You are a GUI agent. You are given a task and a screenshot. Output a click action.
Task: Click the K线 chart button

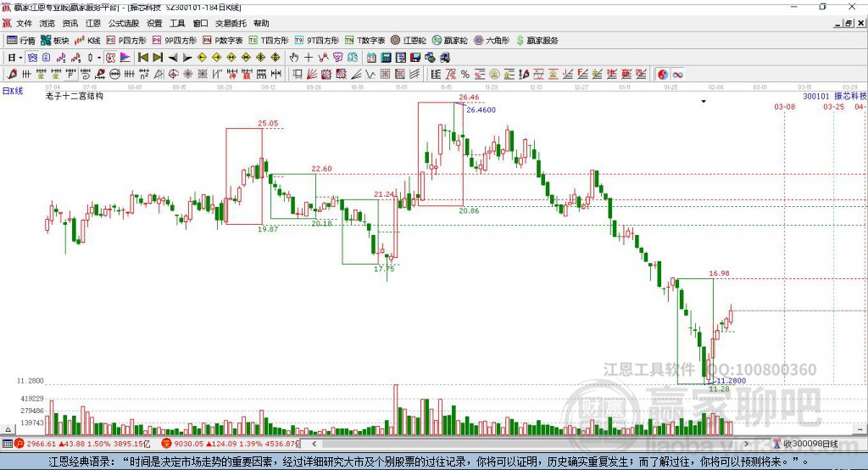[87, 41]
